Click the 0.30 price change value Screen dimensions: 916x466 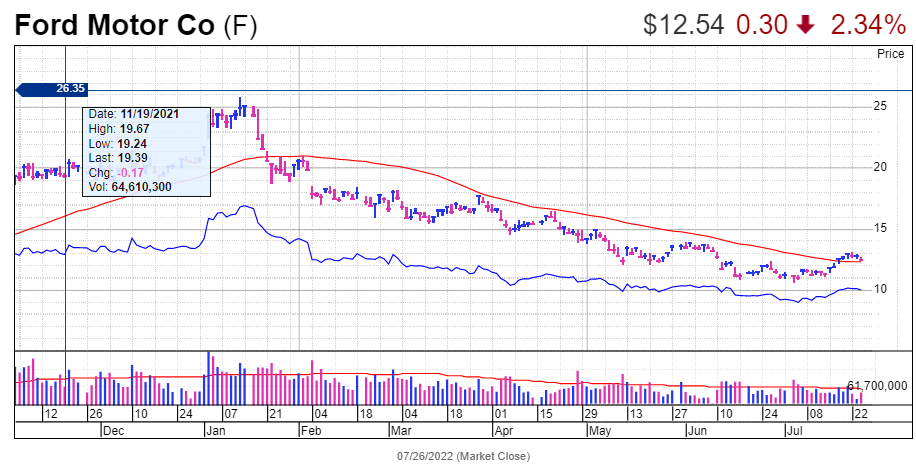pyautogui.click(x=762, y=25)
